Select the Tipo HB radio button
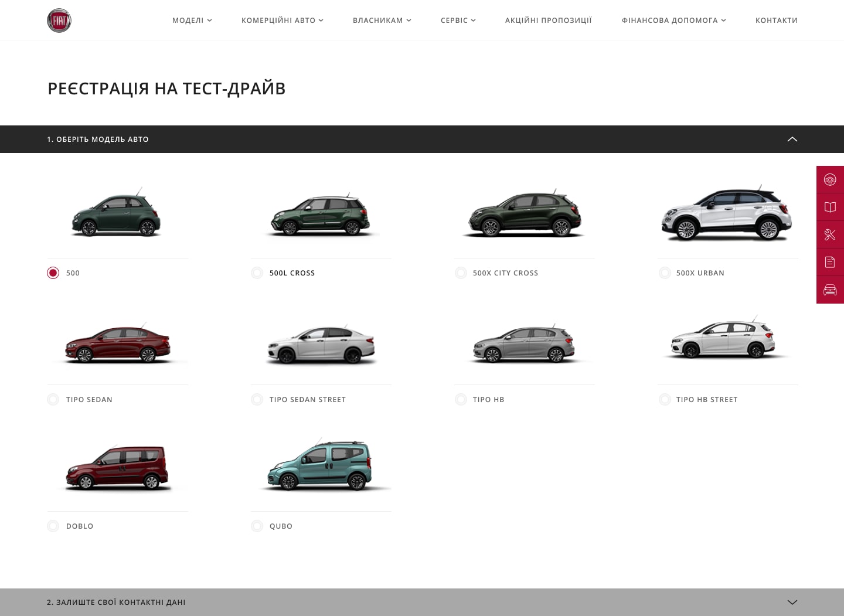Screen dimensions: 844x616 461,400
